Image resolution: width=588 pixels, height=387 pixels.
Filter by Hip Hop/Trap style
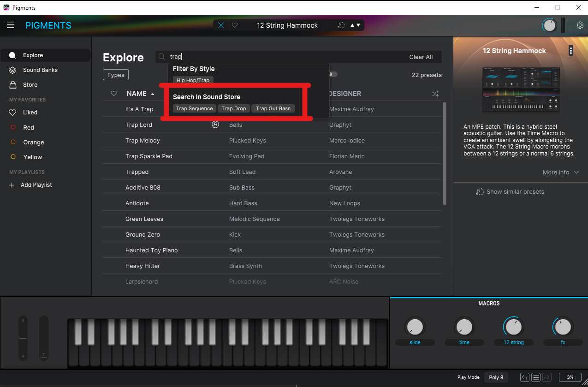(x=193, y=80)
